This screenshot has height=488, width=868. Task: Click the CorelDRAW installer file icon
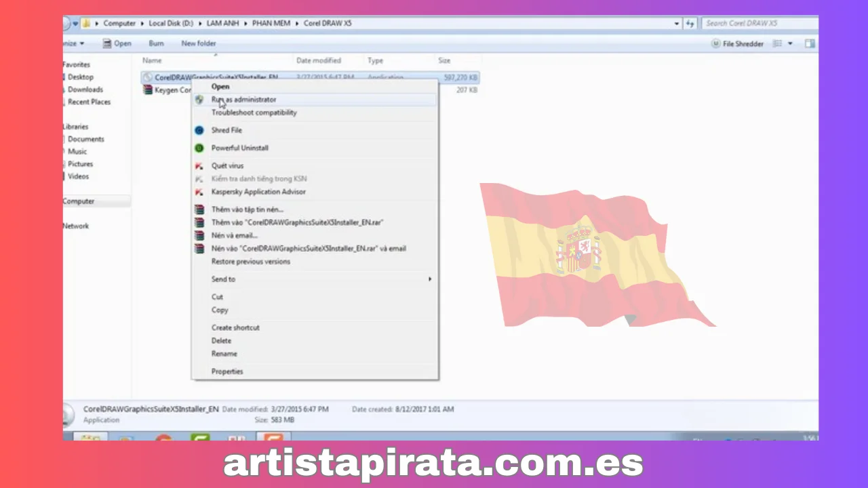coord(148,77)
